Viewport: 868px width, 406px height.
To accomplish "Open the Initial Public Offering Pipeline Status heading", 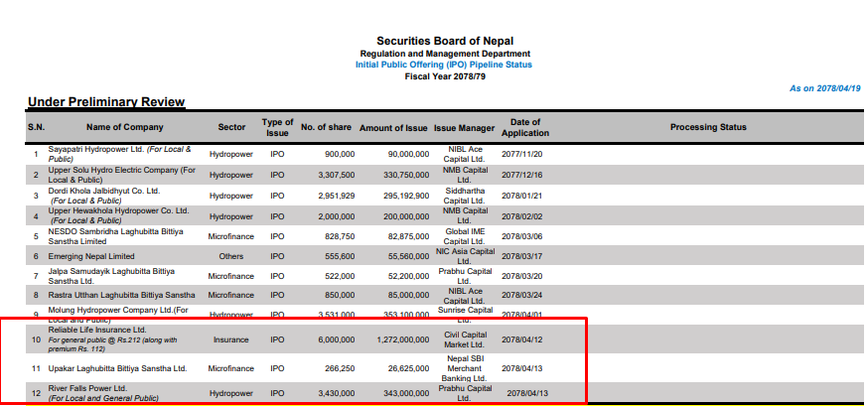I will coord(444,65).
